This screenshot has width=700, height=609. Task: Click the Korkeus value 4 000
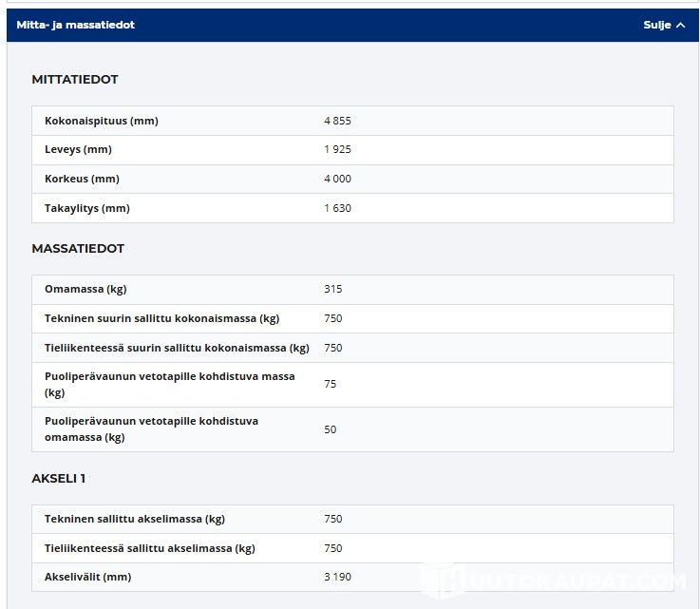click(x=337, y=180)
